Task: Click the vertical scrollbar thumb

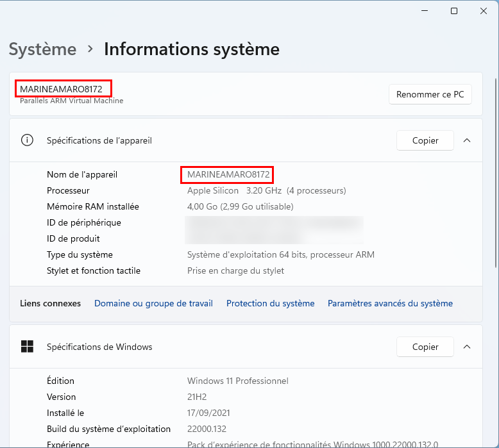Action: [496, 173]
